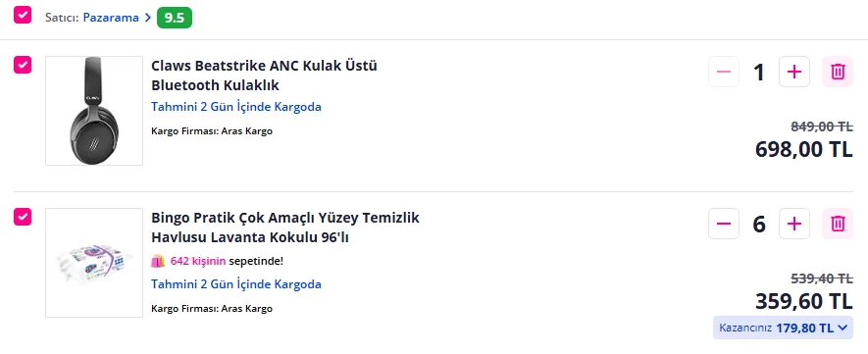The height and width of the screenshot is (354, 868).
Task: Delete the Claws Beatstrike headphones from cart
Action: (x=838, y=72)
